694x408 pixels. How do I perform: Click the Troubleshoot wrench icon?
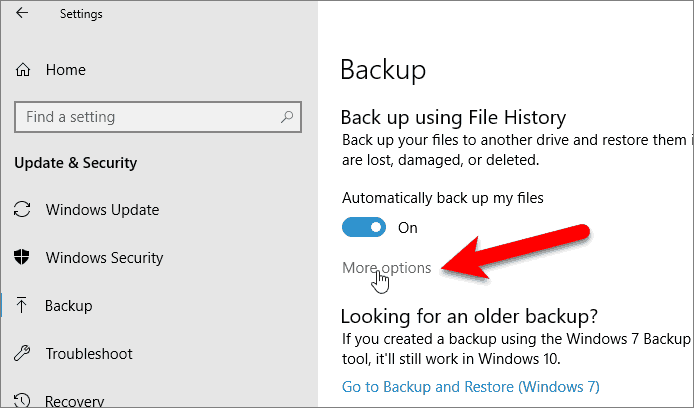(x=22, y=354)
